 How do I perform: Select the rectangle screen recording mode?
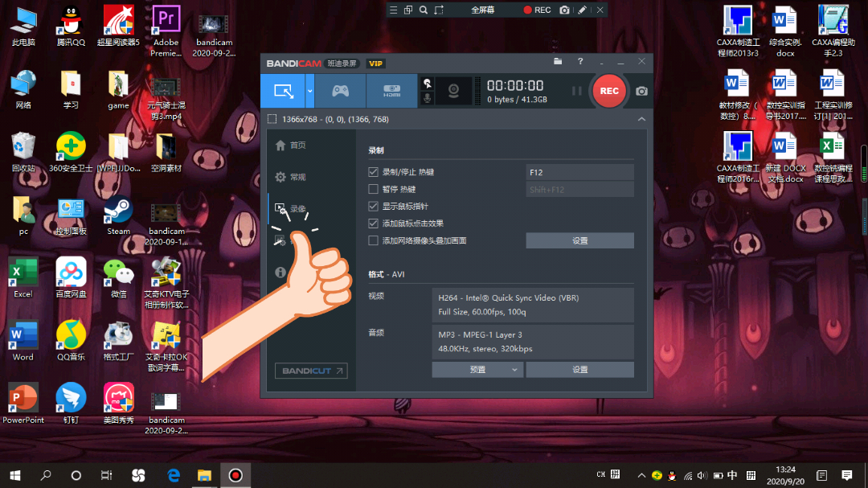283,91
